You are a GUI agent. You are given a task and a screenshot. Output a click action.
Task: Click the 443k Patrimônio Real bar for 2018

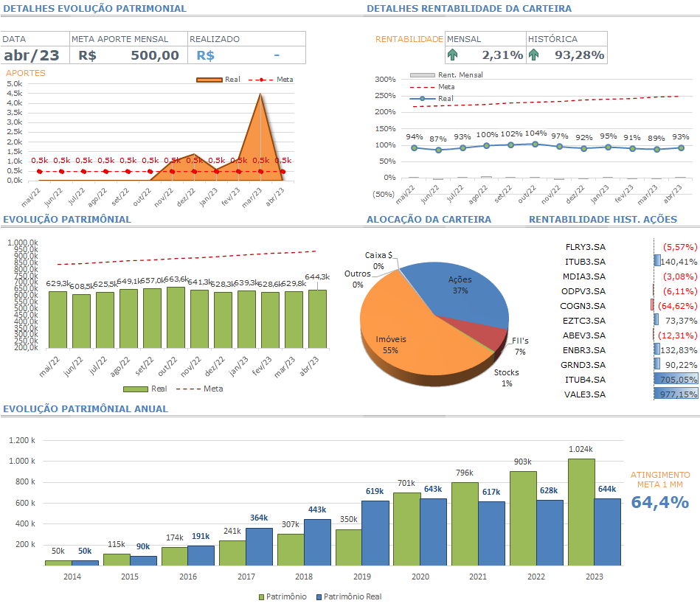(317, 543)
